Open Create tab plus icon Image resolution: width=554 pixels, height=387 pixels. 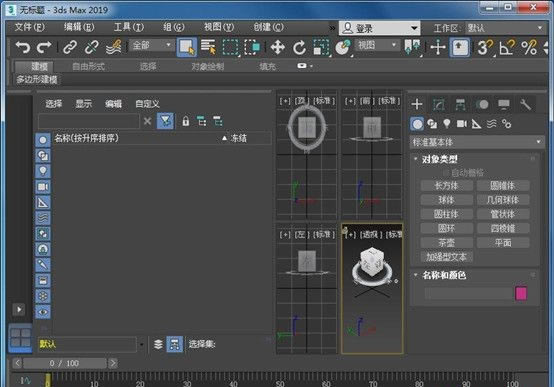click(417, 104)
